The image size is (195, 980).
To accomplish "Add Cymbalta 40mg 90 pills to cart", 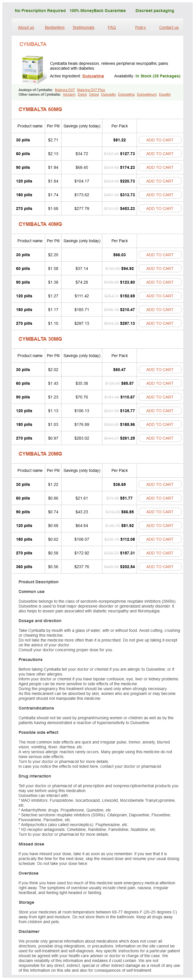I will click(x=160, y=282).
